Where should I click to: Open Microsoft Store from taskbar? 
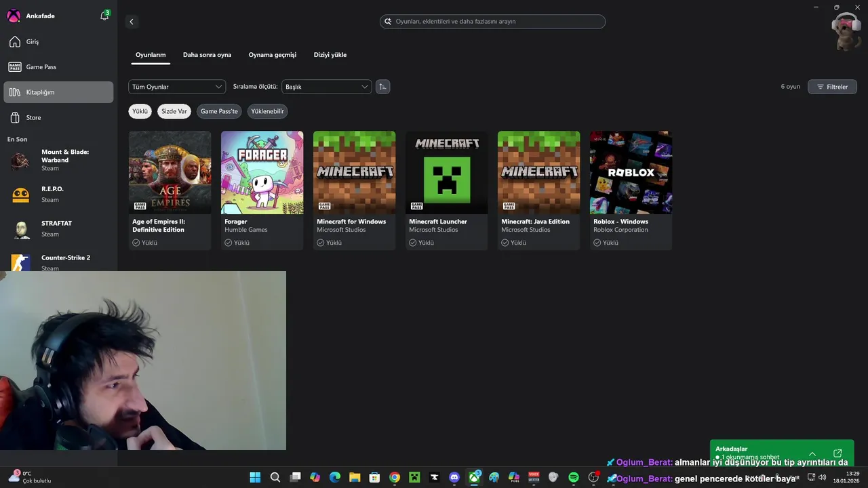tap(374, 477)
